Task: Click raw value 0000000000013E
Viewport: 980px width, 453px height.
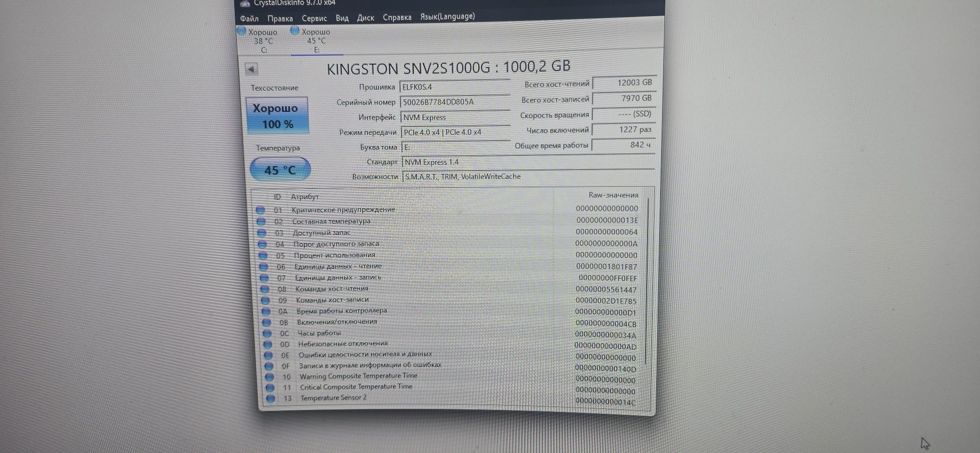Action: coord(607,221)
